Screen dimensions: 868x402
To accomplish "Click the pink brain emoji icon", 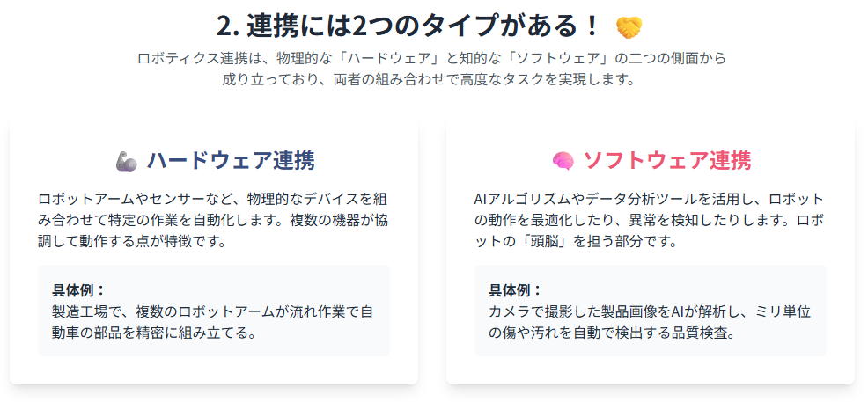I will pyautogui.click(x=563, y=161).
